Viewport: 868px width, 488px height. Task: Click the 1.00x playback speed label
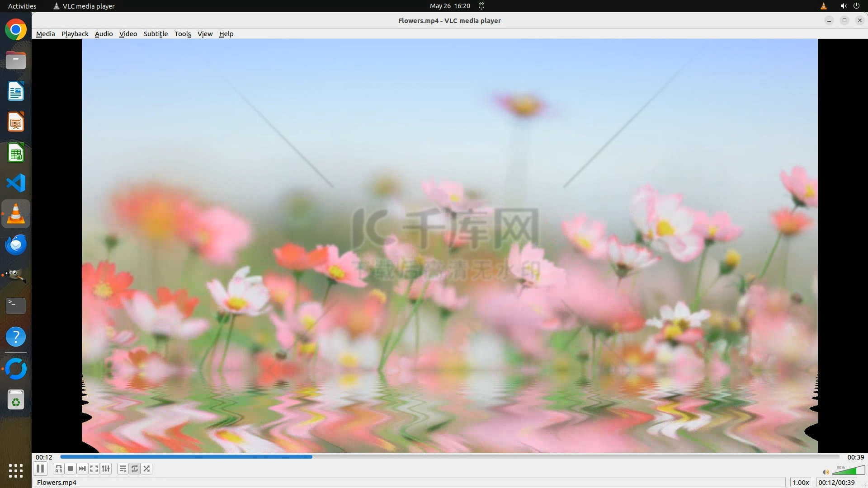click(801, 483)
